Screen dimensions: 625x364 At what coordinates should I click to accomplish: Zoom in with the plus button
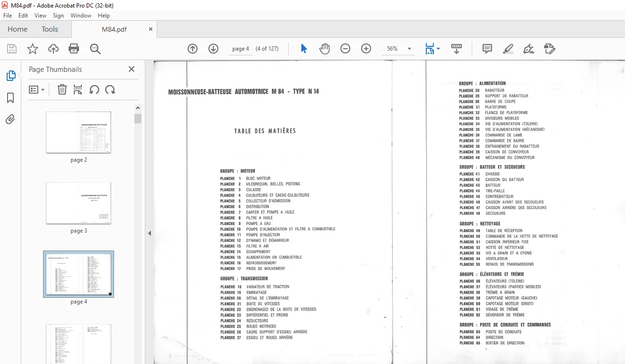coord(366,49)
